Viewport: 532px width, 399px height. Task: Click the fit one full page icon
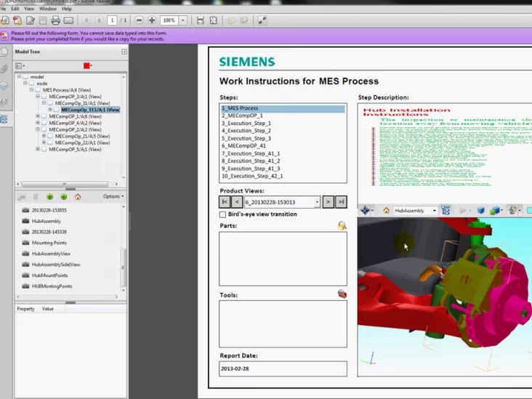pyautogui.click(x=214, y=20)
